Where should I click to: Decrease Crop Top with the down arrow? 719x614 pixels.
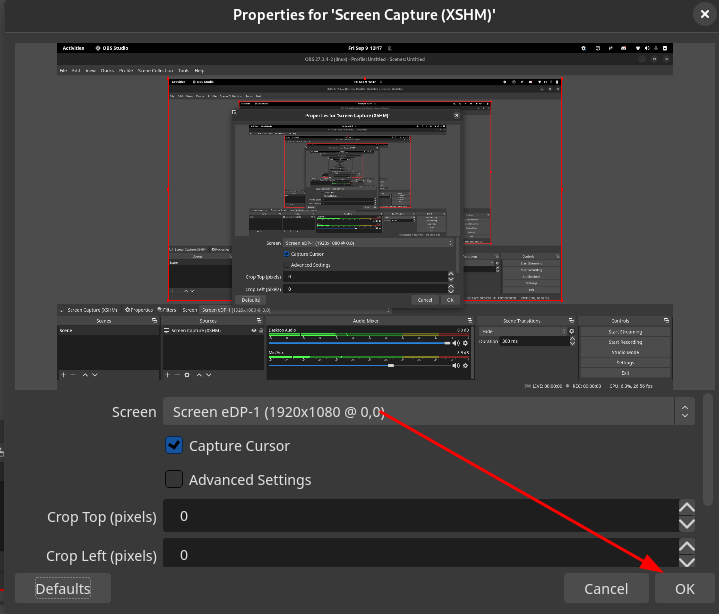686,524
